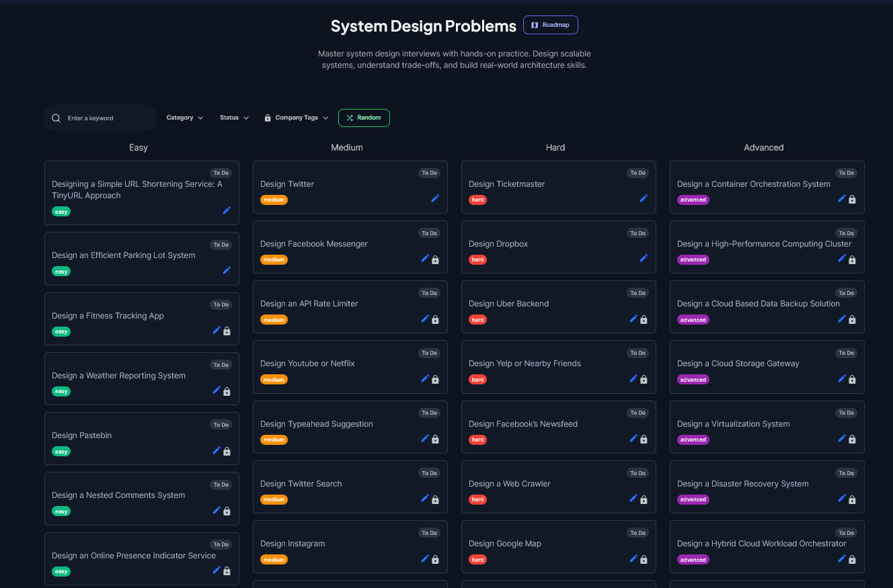
Task: Click the pencil icon on Design Twitter card
Action: [x=435, y=198]
